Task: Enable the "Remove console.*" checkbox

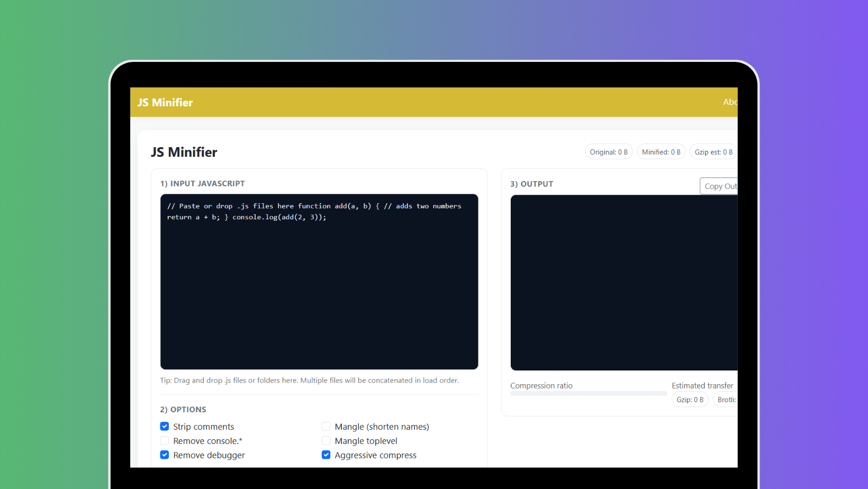Action: point(164,440)
